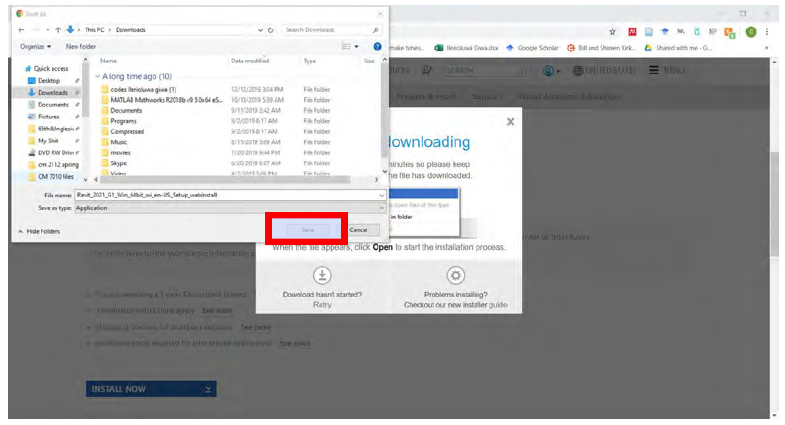The height and width of the screenshot is (425, 785).
Task: Sort files by the Date modified column
Action: point(250,61)
